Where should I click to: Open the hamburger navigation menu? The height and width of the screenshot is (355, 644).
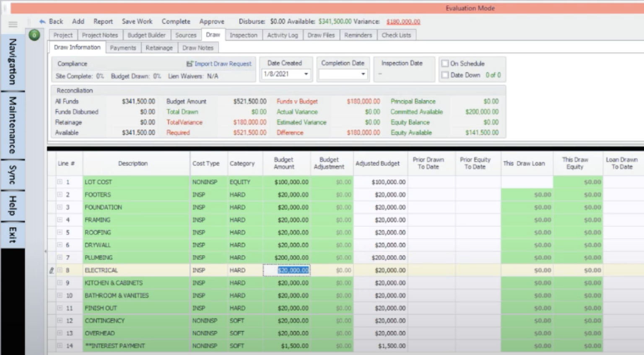point(13,24)
